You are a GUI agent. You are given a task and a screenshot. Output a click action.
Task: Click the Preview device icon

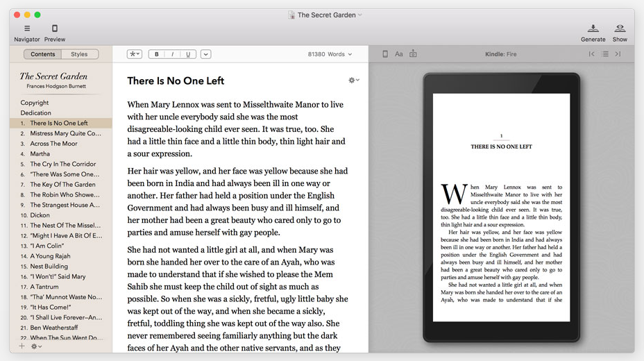click(55, 28)
